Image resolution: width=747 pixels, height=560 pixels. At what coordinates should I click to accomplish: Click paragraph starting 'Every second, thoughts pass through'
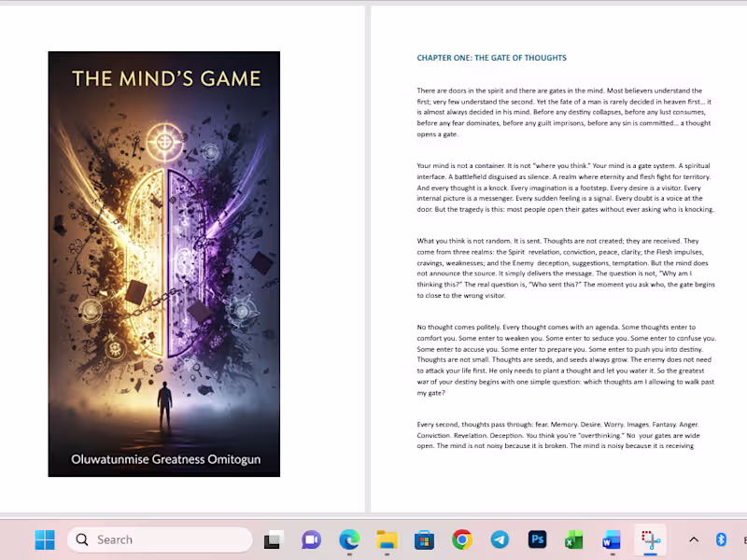pos(558,435)
